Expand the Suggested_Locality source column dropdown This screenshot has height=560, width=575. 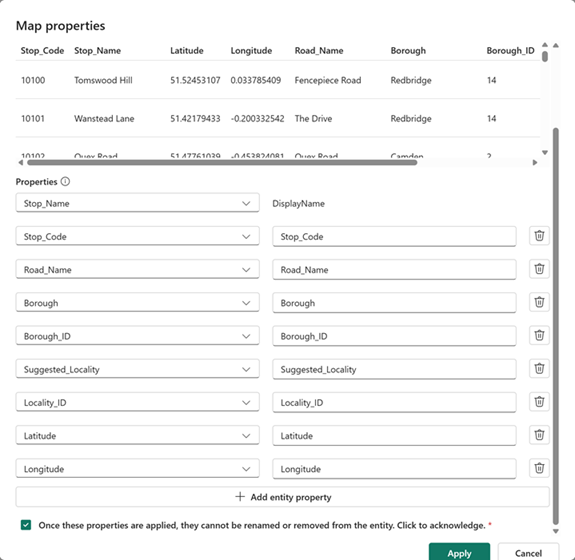[138, 369]
